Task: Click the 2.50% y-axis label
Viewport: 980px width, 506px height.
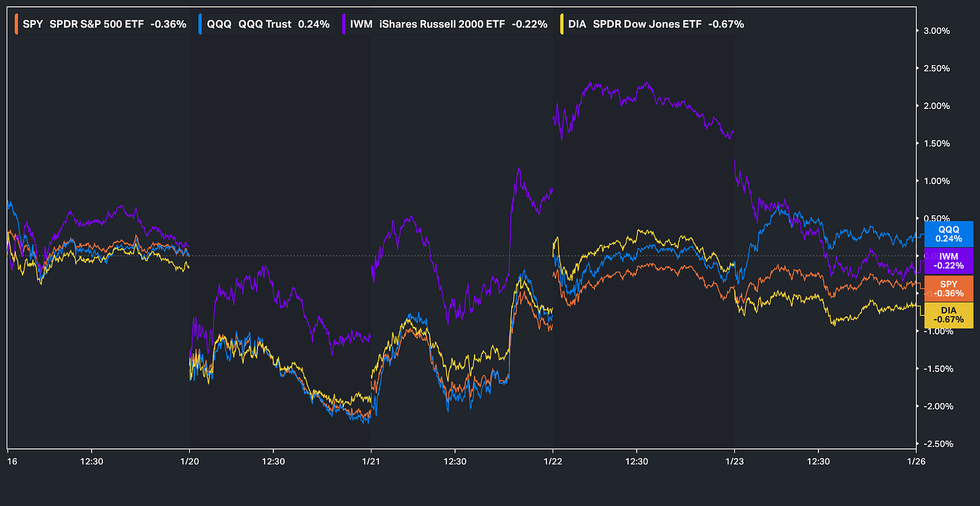Action: point(936,69)
